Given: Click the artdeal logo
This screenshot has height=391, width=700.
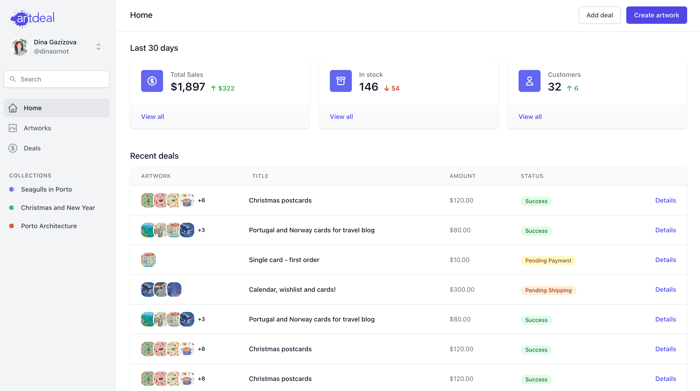Looking at the screenshot, I should coord(32,18).
